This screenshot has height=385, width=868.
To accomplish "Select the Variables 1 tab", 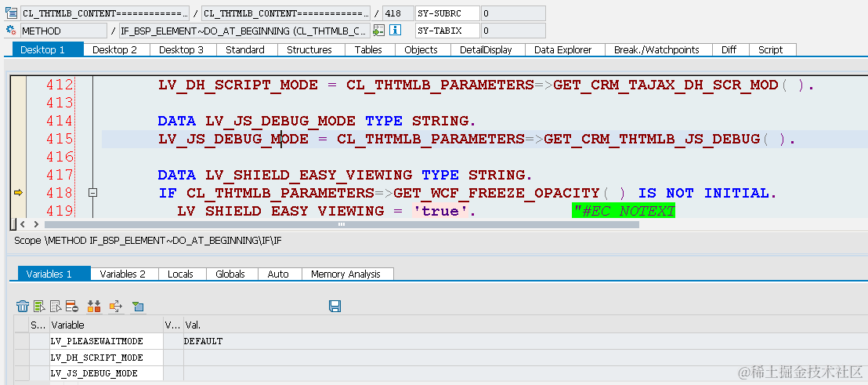I will tap(54, 274).
